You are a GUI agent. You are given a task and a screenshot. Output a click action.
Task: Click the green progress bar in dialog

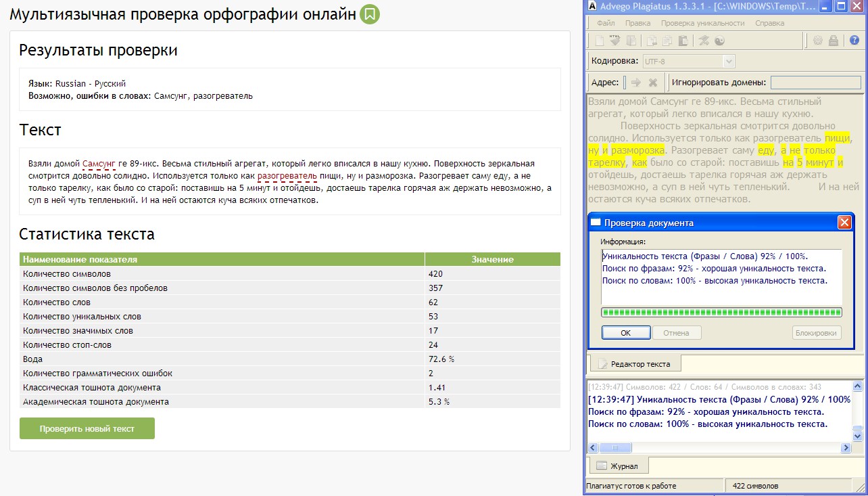[x=721, y=313]
